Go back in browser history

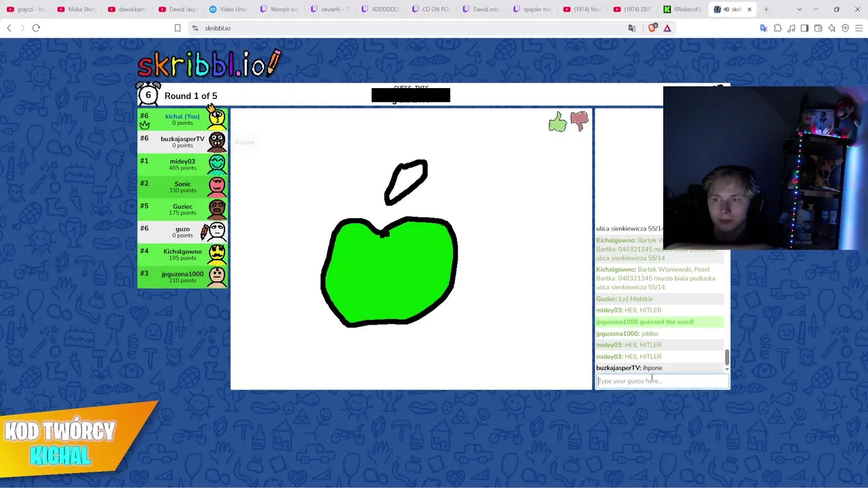[x=9, y=28]
